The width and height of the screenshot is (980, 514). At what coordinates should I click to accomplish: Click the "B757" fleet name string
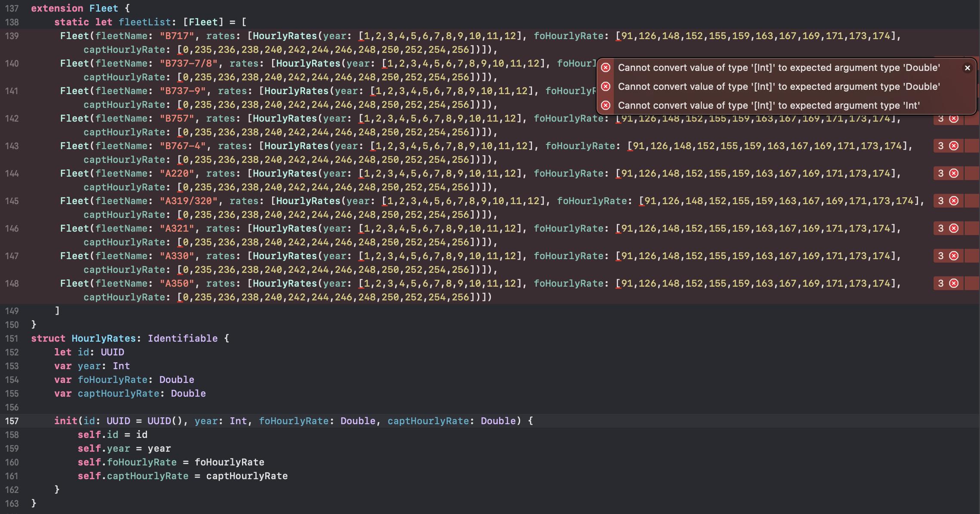click(177, 118)
